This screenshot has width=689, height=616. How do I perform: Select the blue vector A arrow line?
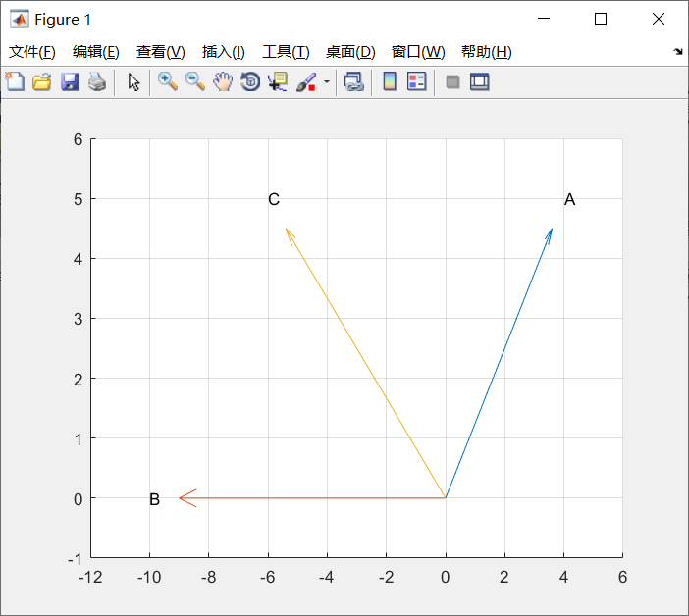pos(499,363)
